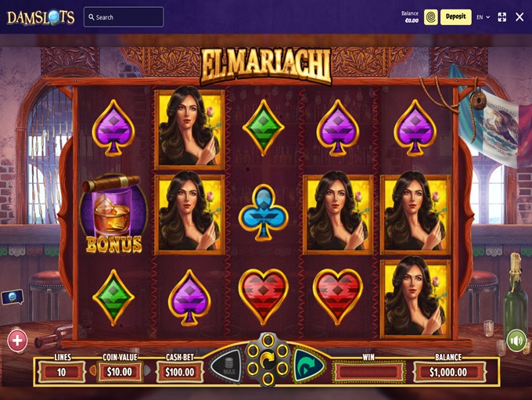Open the live chat bubble icon

[x=13, y=297]
